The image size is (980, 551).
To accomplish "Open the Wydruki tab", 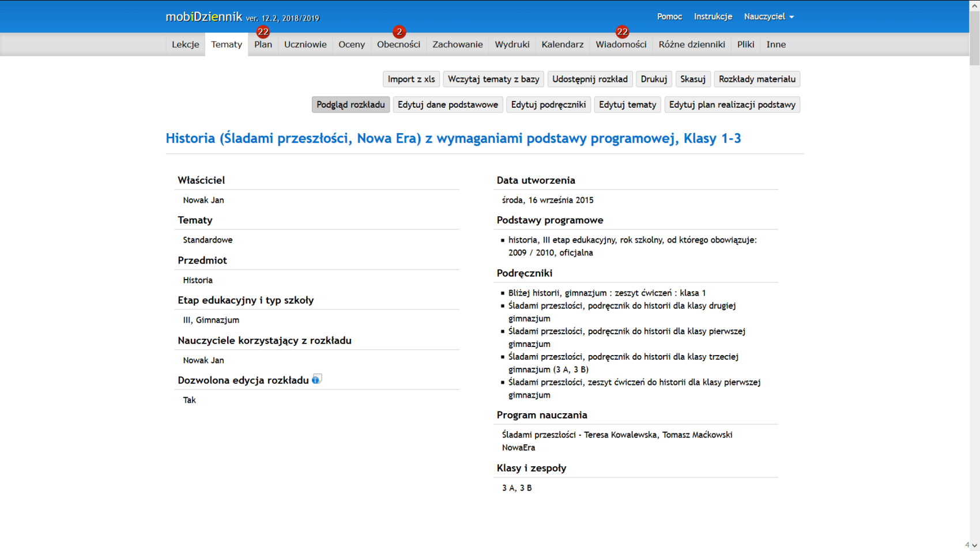I will [512, 44].
